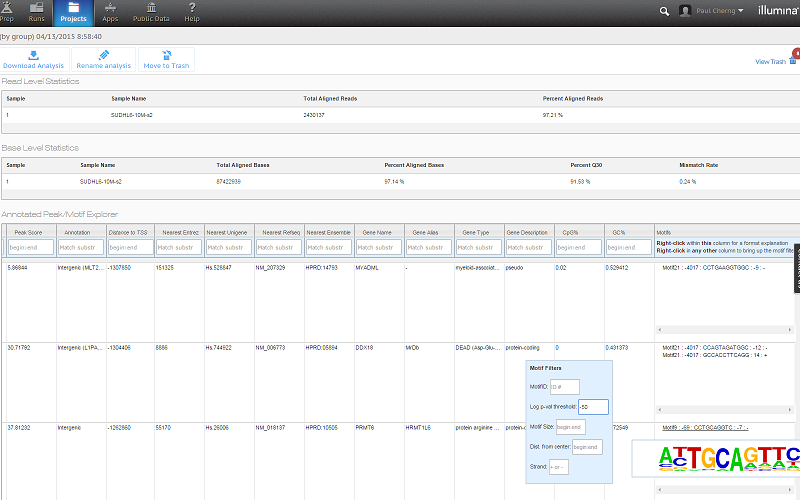The width and height of the screenshot is (800, 500).
Task: Click the Log p-val threshold field
Action: [x=593, y=406]
